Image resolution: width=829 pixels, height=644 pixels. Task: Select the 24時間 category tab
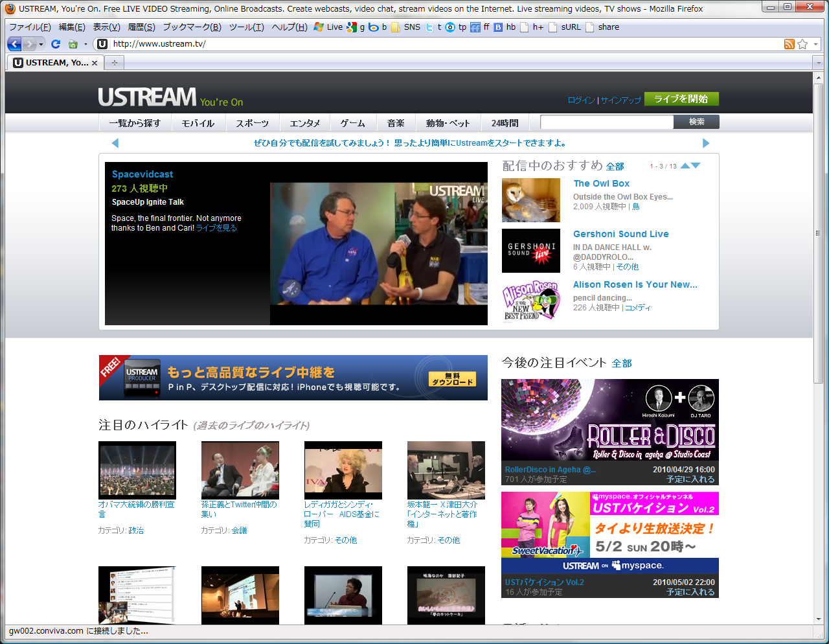point(505,123)
